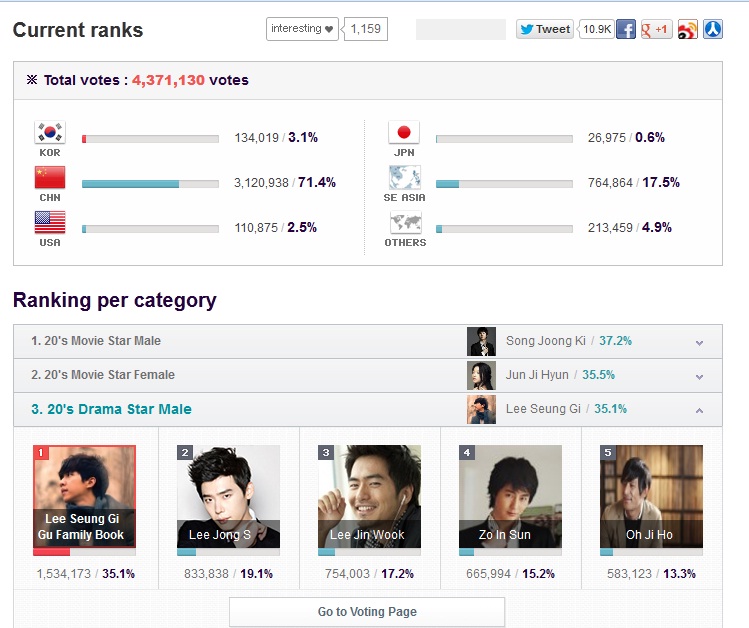Click the 1,159 interesting count

click(x=365, y=29)
